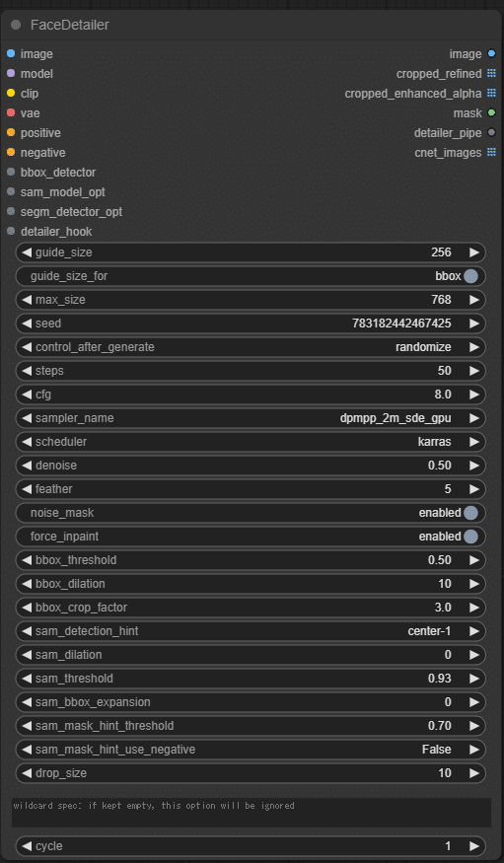Decrease guide_size with the left arrow
The height and width of the screenshot is (863, 504).
[x=26, y=252]
